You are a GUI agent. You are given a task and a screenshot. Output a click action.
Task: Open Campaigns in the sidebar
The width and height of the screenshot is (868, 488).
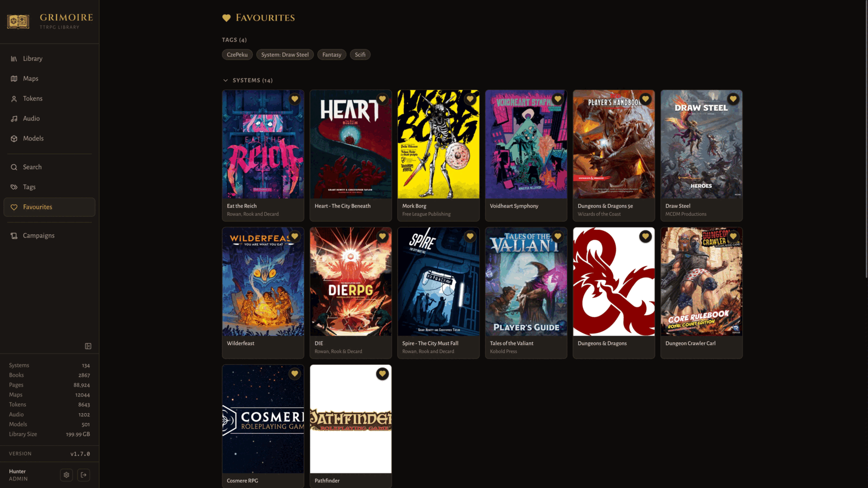(x=49, y=235)
